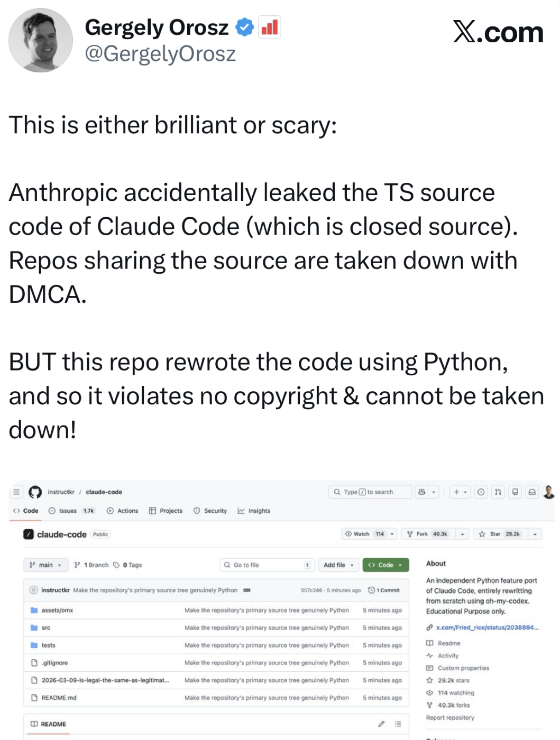The image size is (560, 740).
Task: Watch the claude-code repository
Action: pyautogui.click(x=364, y=534)
